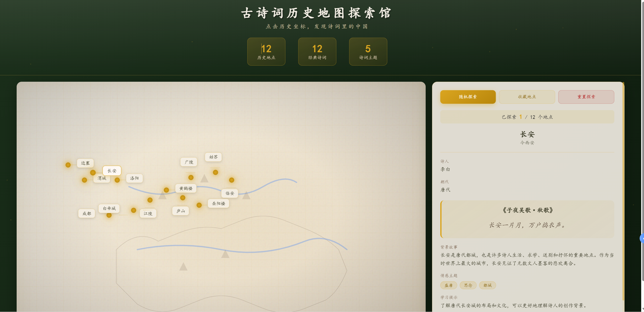Click the 收藏地点 button
The image size is (644, 312).
527,97
